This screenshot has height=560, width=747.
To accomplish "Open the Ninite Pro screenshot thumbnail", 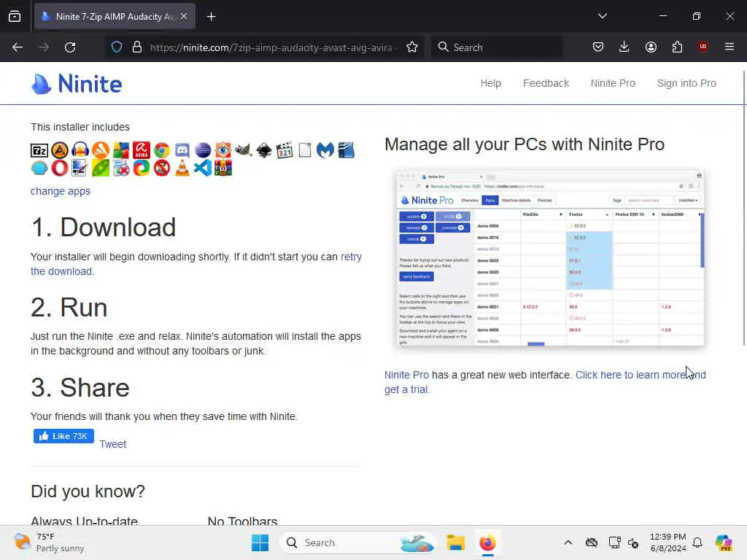I will [550, 258].
